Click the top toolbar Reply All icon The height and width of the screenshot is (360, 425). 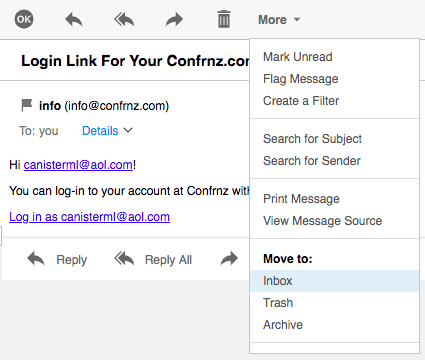click(x=124, y=19)
